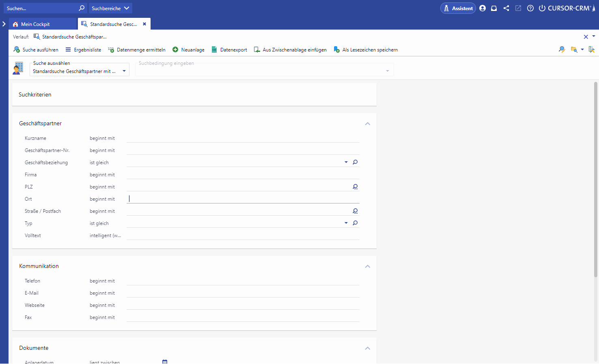Create new record with Neuanlage
599x364 pixels.
pyautogui.click(x=188, y=49)
